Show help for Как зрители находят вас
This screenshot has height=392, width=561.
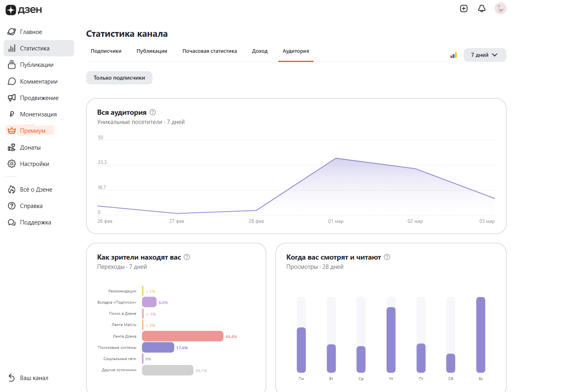[x=187, y=257]
